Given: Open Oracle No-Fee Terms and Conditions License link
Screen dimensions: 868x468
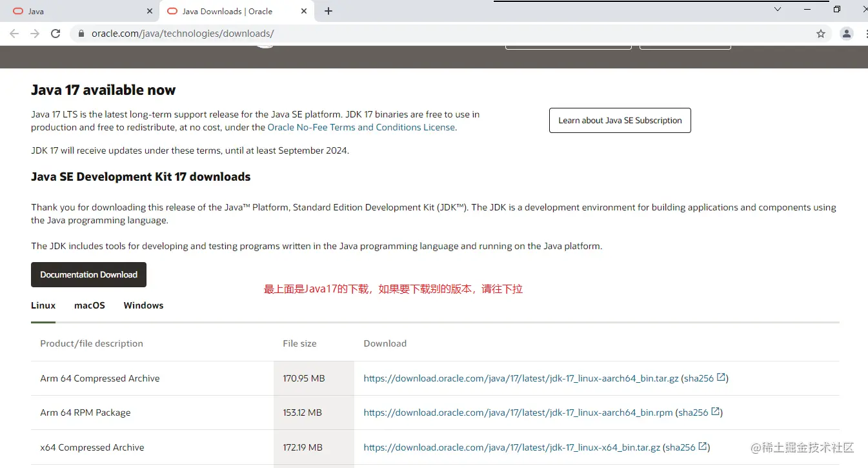Looking at the screenshot, I should (x=361, y=127).
